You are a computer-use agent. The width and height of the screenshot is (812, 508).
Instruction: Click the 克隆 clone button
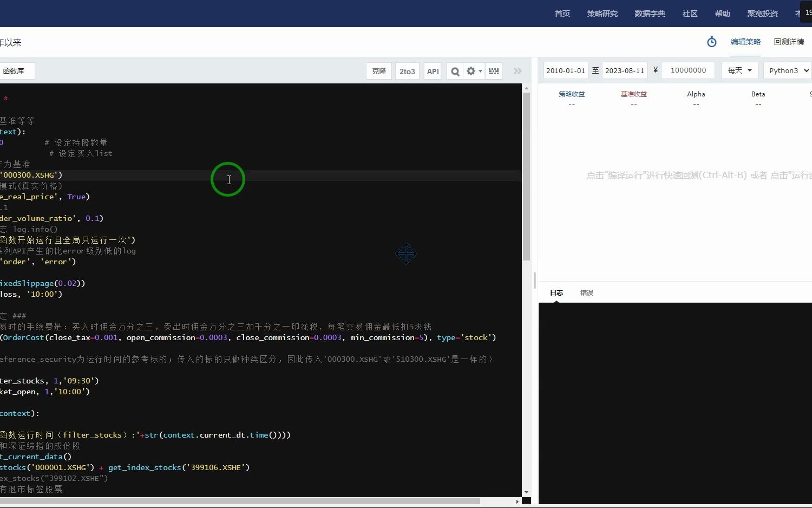point(379,71)
